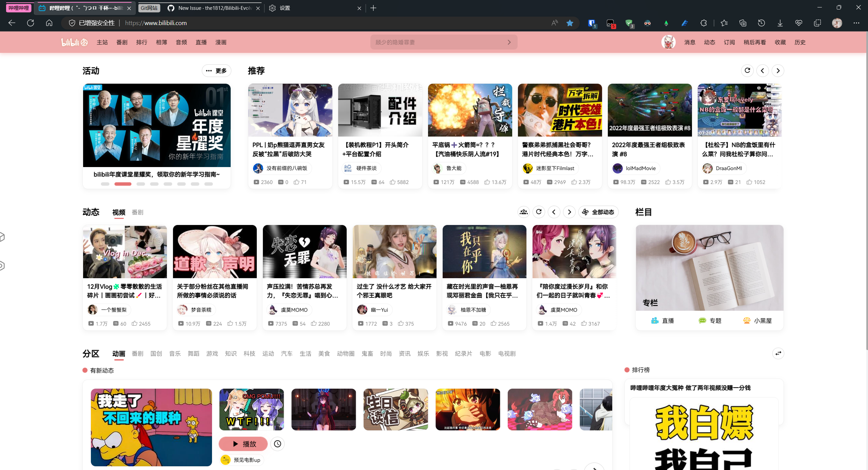Click the favorite star in address bar
Screen dimensions: 868x470
point(570,23)
